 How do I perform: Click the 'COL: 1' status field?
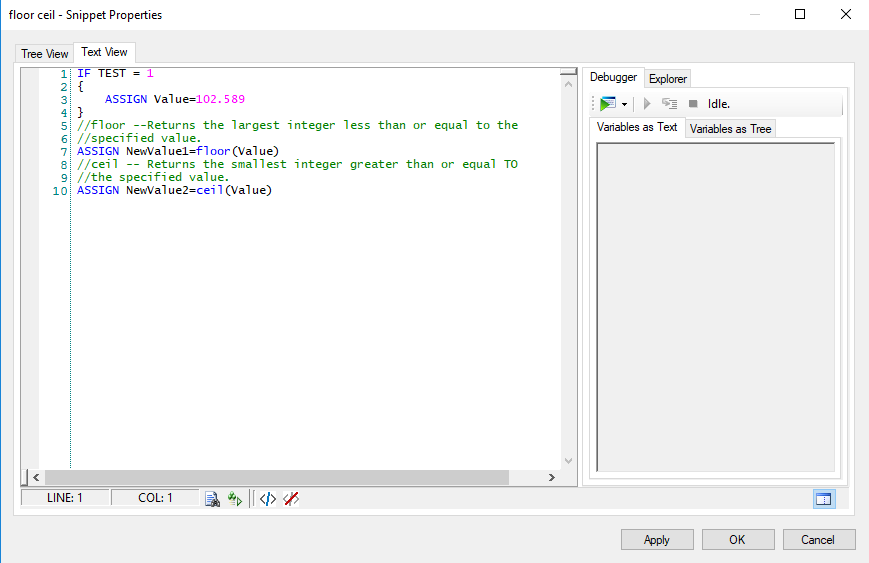155,498
